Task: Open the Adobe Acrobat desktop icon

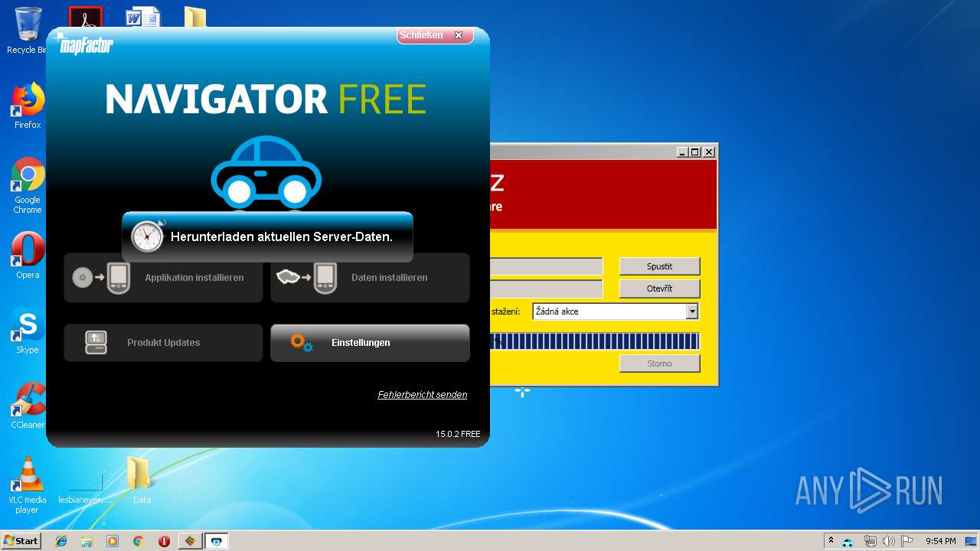Action: [x=85, y=17]
